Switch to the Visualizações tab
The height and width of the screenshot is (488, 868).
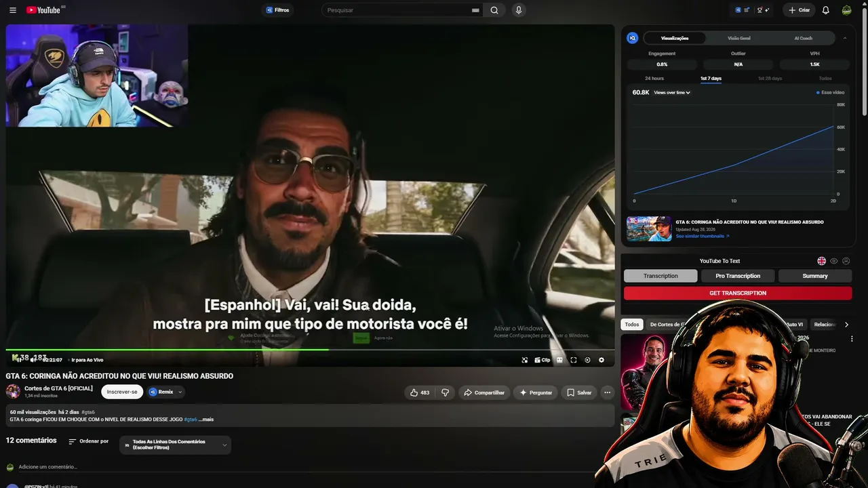675,38
